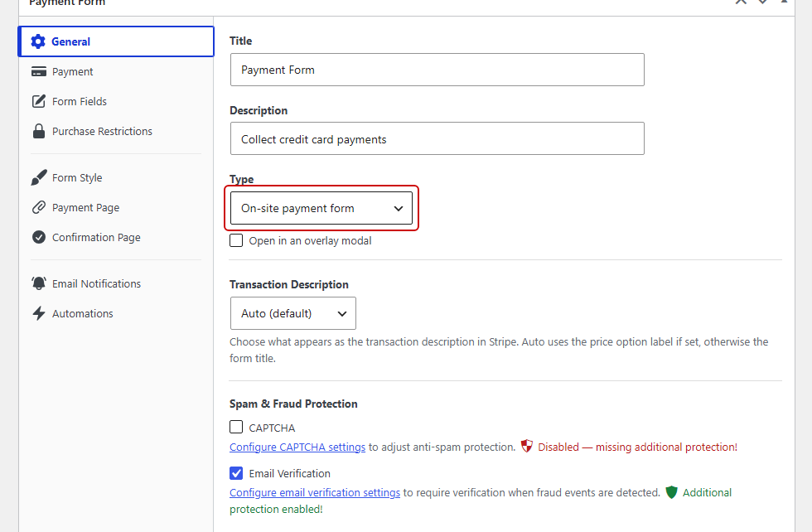Click the Additional protection enabled text

(x=481, y=501)
